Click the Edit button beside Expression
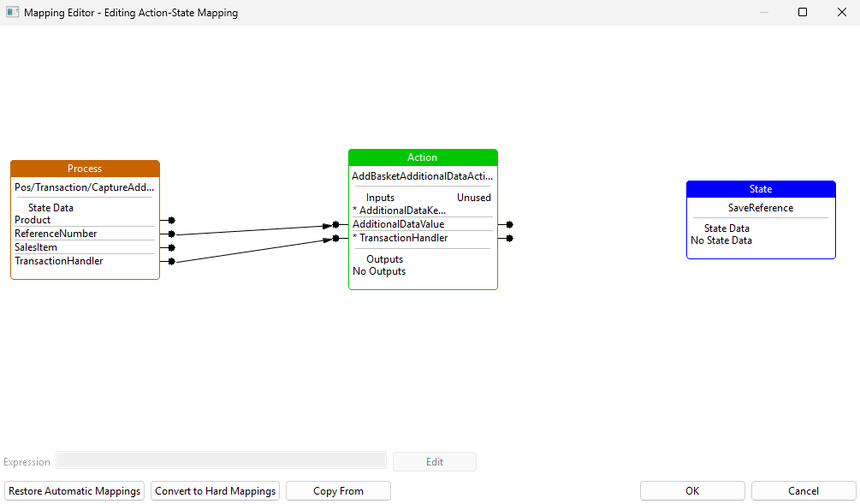This screenshot has height=504, width=860. coord(434,460)
